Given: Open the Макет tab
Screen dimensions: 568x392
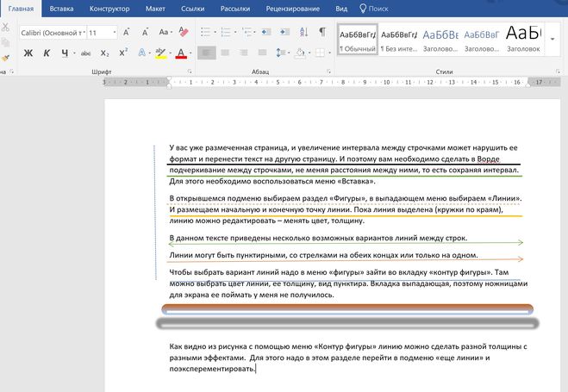Looking at the screenshot, I should tap(155, 9).
